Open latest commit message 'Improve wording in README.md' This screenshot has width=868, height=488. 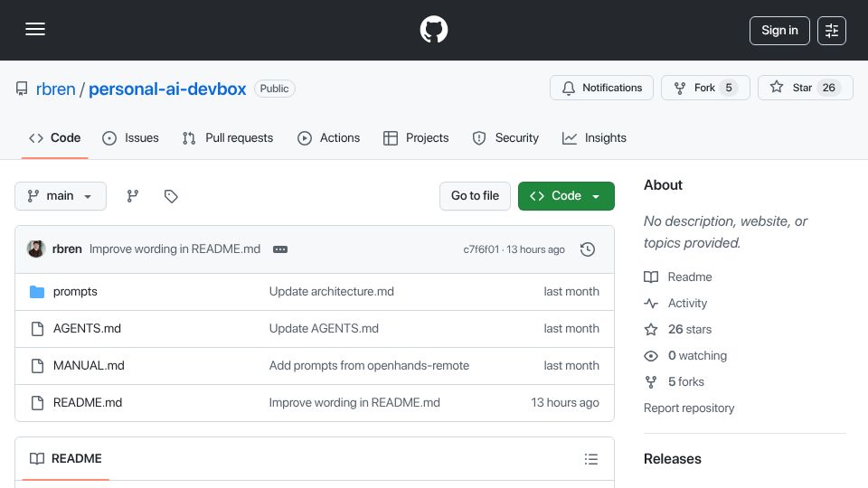[175, 249]
